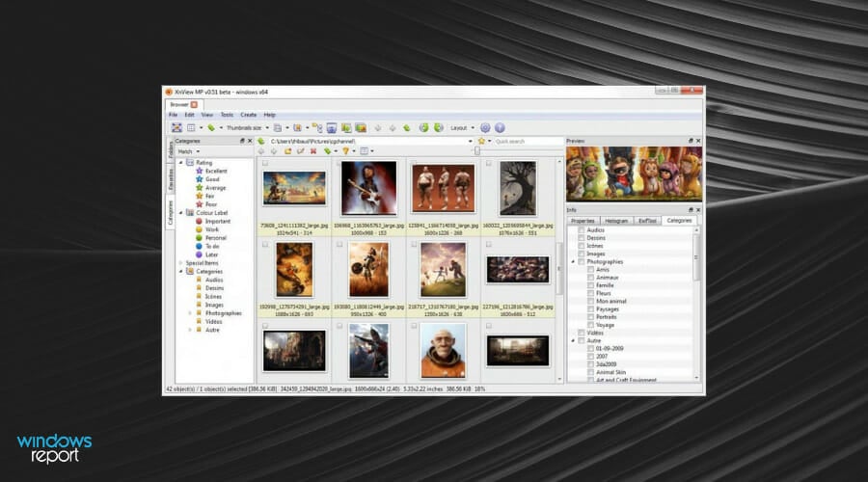This screenshot has width=868, height=482.
Task: Click the favorites star icon by address bar
Action: click(481, 141)
